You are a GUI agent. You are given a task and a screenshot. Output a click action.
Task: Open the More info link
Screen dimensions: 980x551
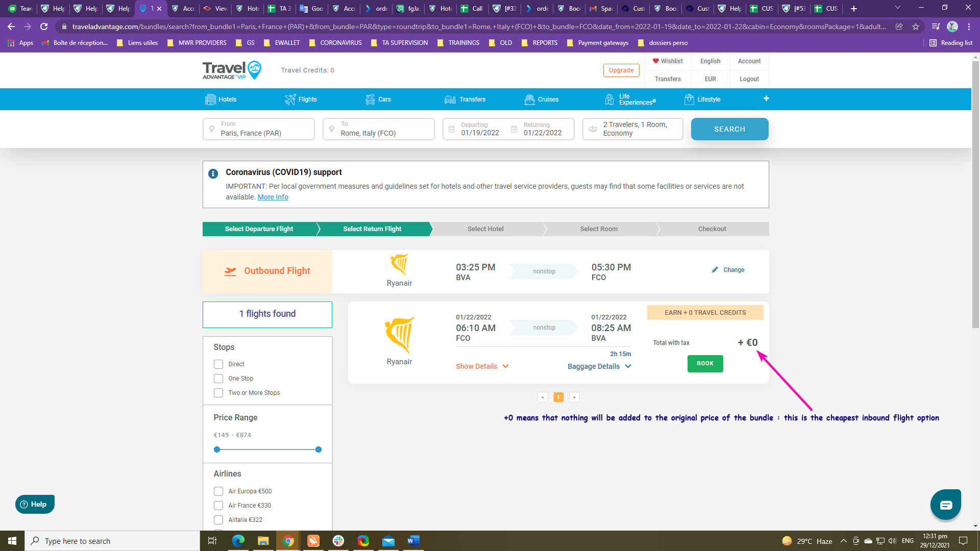pos(273,197)
